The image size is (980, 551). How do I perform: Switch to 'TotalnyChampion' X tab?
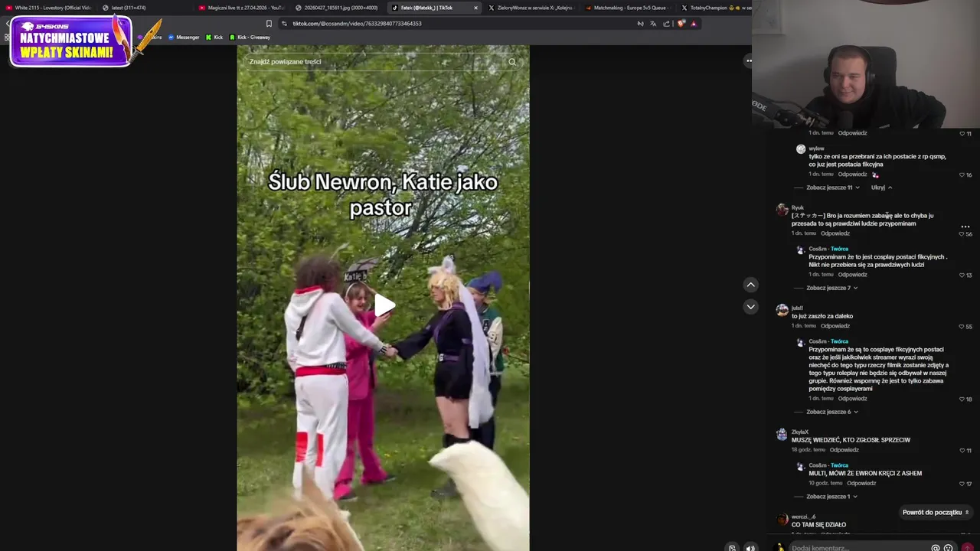point(716,8)
